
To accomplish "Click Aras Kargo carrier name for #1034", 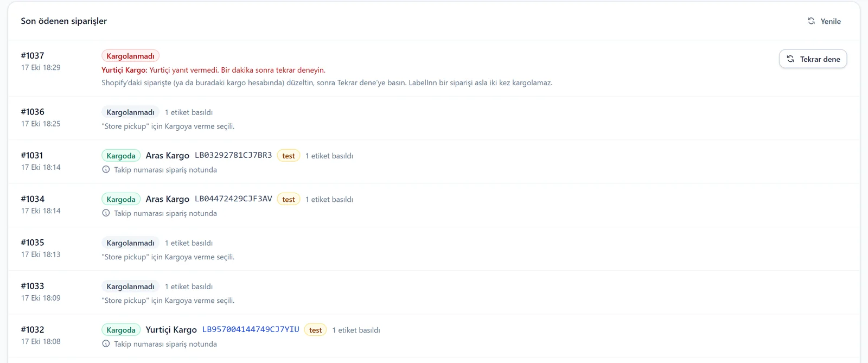I will click(x=168, y=199).
